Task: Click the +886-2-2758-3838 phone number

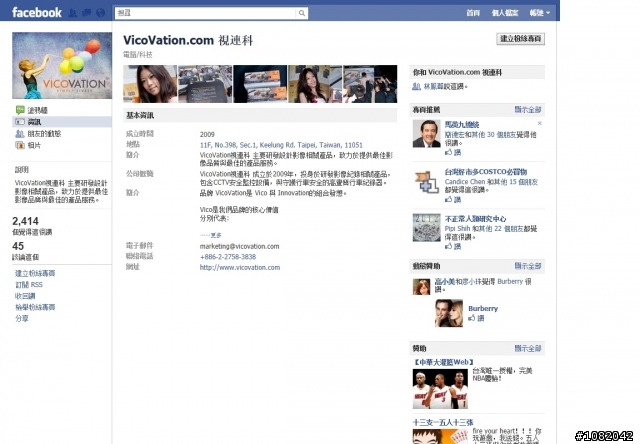Action: pyautogui.click(x=228, y=257)
